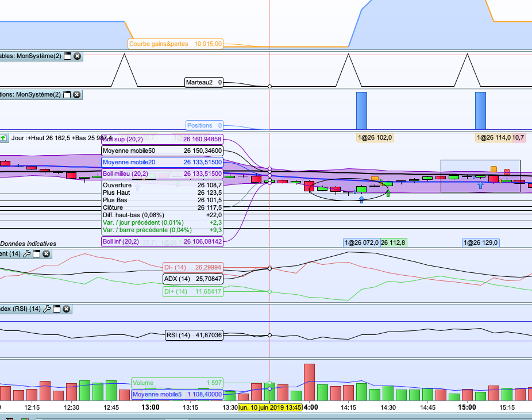
Task: Click order label 1@26 072,0
Action: (362, 242)
